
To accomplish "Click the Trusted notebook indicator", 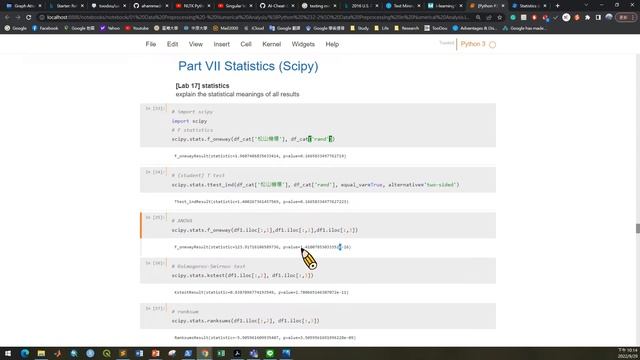I will click(447, 43).
